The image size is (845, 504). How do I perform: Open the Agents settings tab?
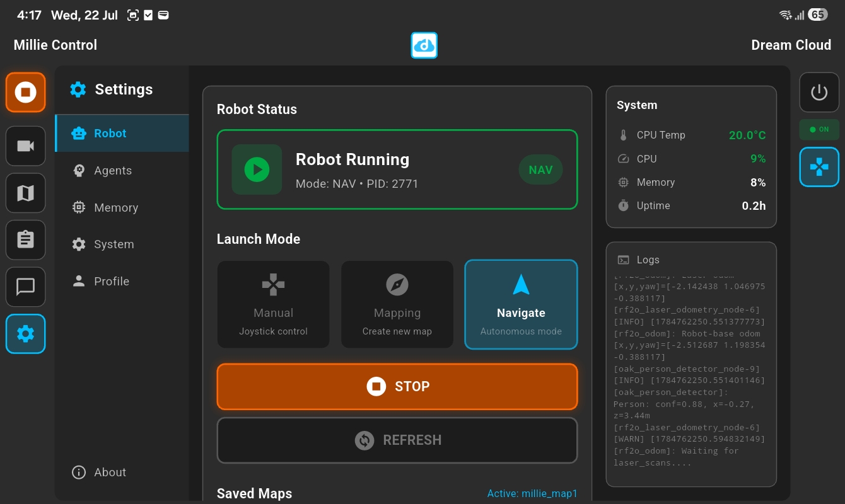pyautogui.click(x=122, y=171)
